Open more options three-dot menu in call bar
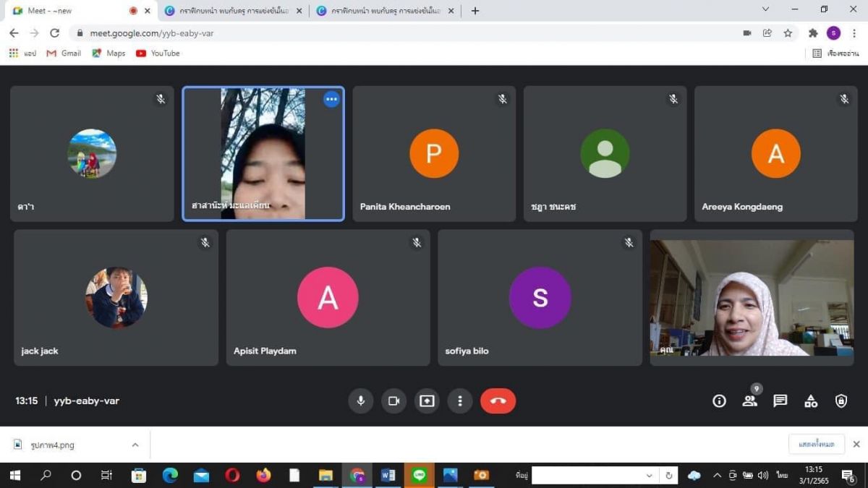Screen dimensions: 868x488 (460, 401)
